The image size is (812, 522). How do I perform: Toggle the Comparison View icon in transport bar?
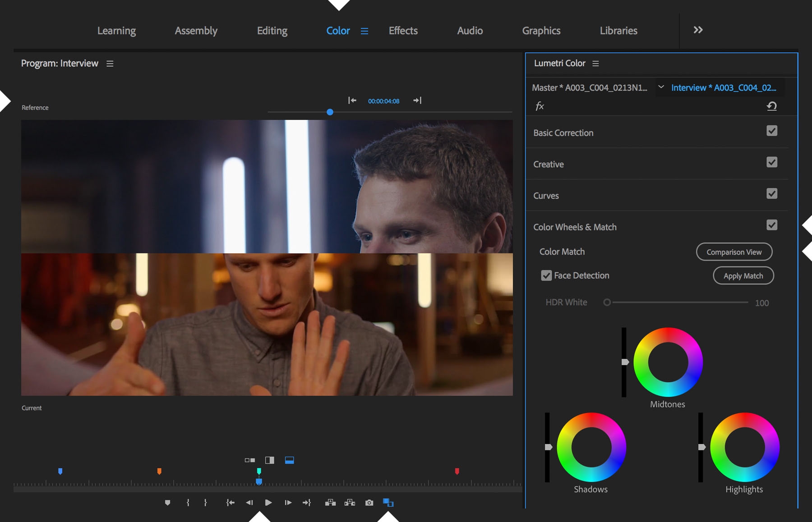pyautogui.click(x=388, y=503)
